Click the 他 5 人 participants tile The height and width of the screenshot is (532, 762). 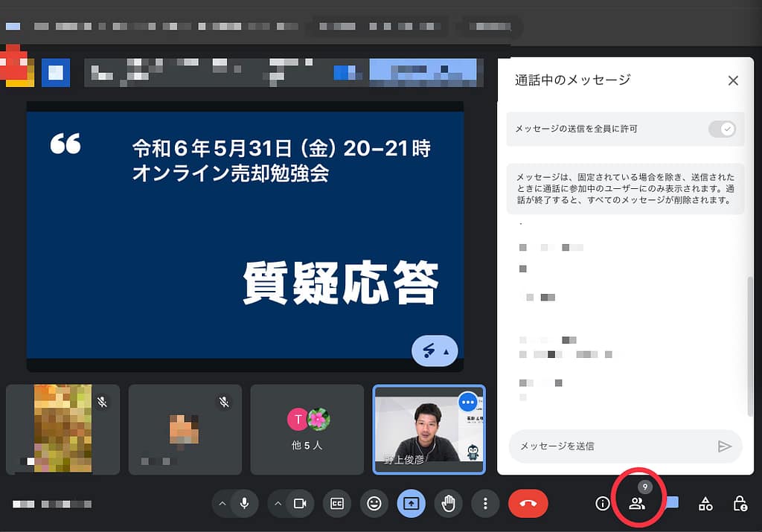pyautogui.click(x=307, y=429)
